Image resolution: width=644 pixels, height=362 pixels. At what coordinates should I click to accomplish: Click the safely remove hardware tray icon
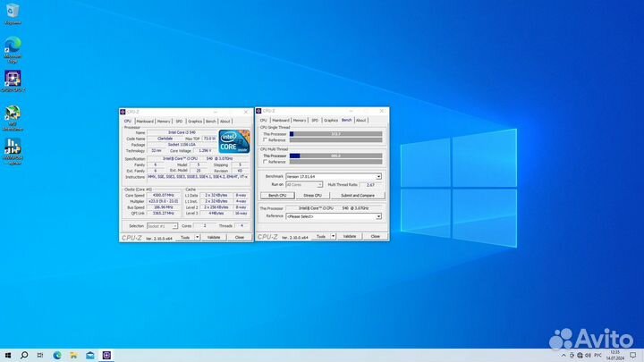tap(572, 356)
